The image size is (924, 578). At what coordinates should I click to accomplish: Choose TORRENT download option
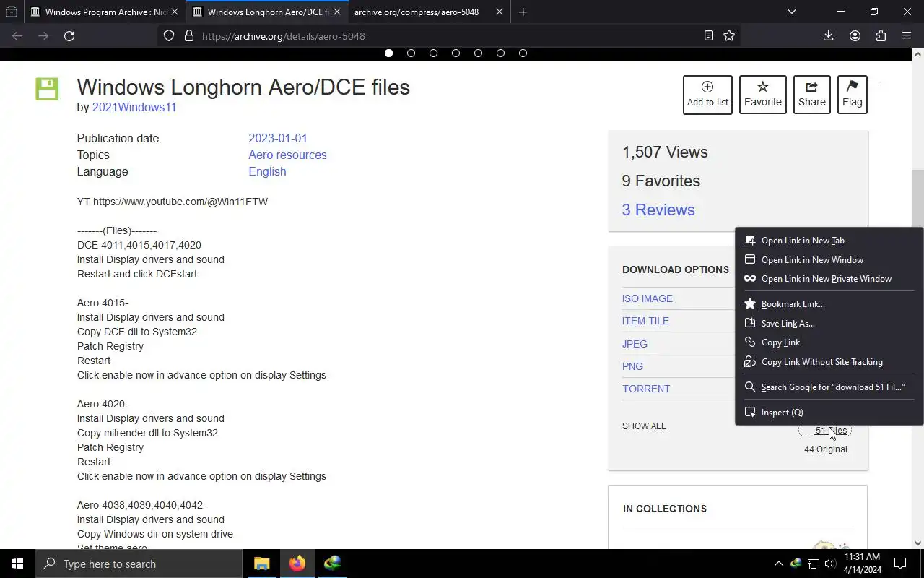(646, 389)
